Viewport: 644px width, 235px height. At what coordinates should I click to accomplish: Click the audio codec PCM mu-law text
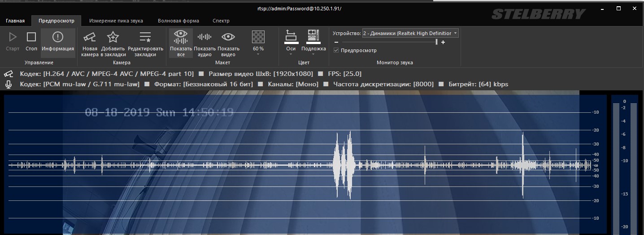pos(80,84)
